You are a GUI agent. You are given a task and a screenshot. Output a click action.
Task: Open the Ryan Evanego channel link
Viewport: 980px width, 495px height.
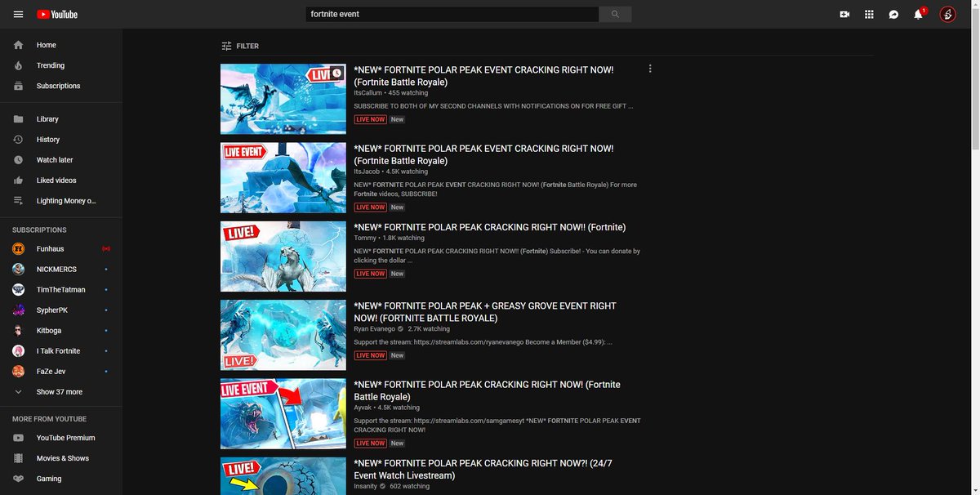pos(374,328)
